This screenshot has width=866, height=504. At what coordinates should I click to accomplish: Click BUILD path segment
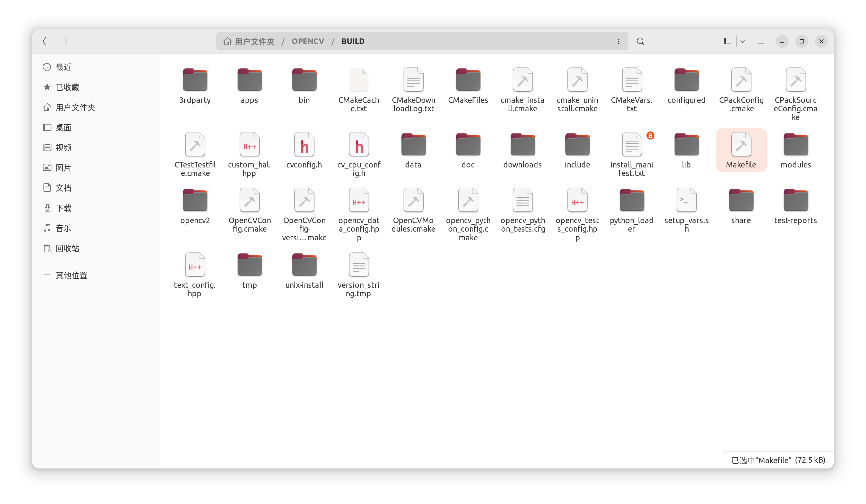point(353,41)
